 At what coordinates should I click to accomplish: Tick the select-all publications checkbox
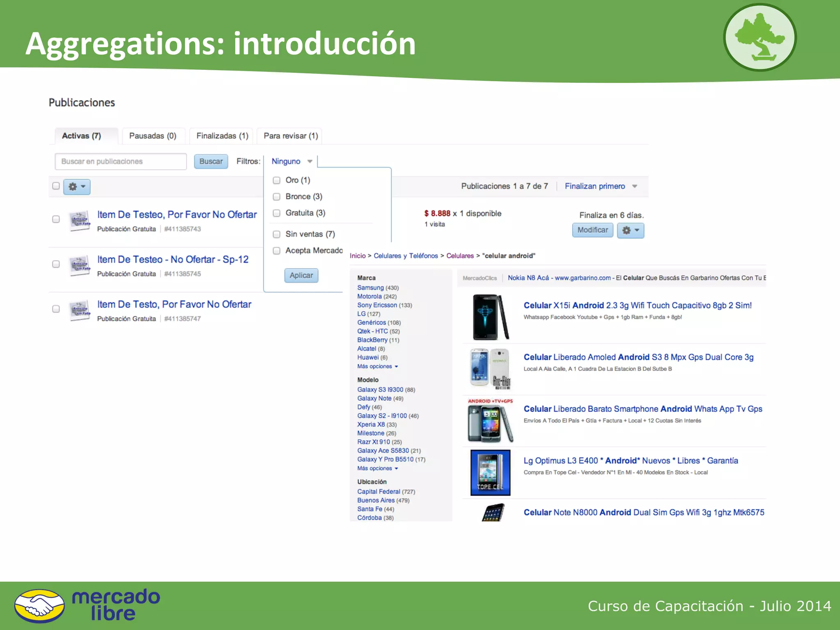coord(56,186)
